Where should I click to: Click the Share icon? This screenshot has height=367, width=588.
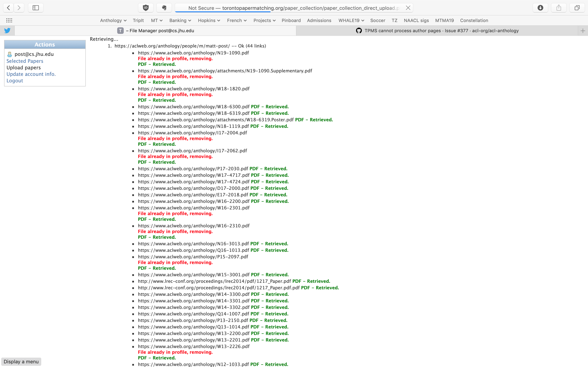click(559, 8)
